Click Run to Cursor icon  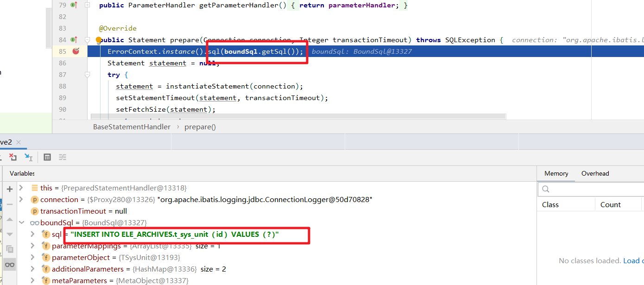(x=28, y=157)
